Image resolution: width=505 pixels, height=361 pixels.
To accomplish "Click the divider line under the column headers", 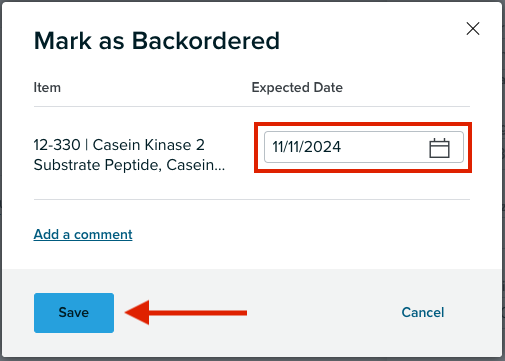I will [x=252, y=107].
